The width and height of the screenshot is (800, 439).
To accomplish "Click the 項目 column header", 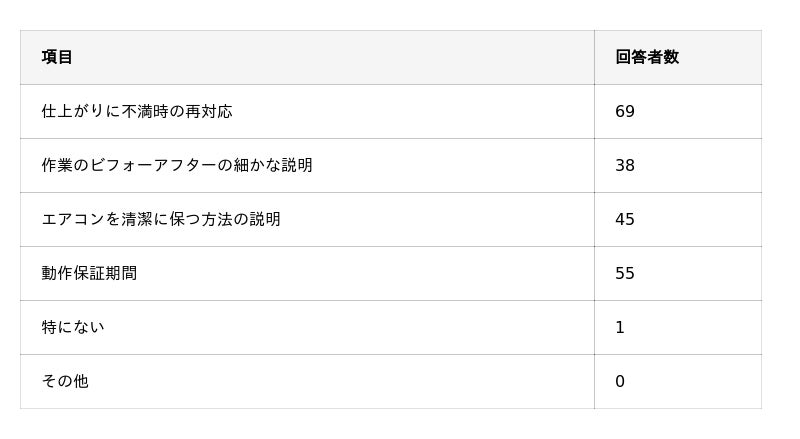I will (57, 57).
